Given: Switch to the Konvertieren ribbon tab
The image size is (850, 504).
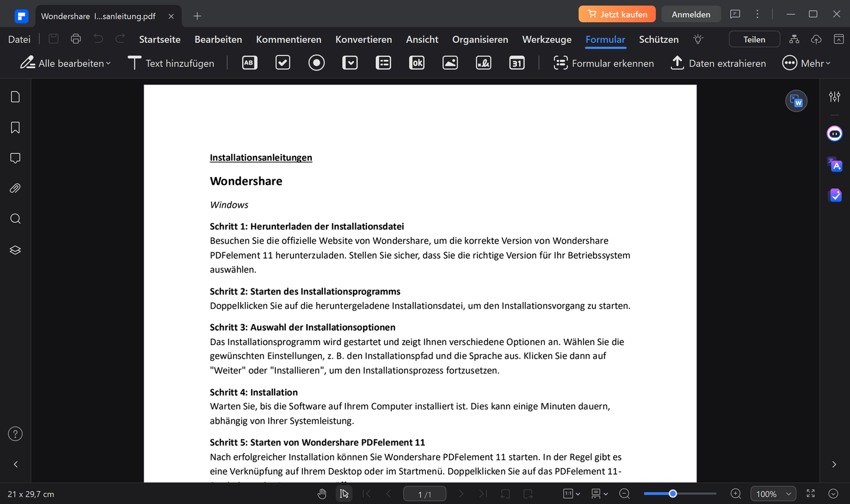Looking at the screenshot, I should pyautogui.click(x=364, y=39).
